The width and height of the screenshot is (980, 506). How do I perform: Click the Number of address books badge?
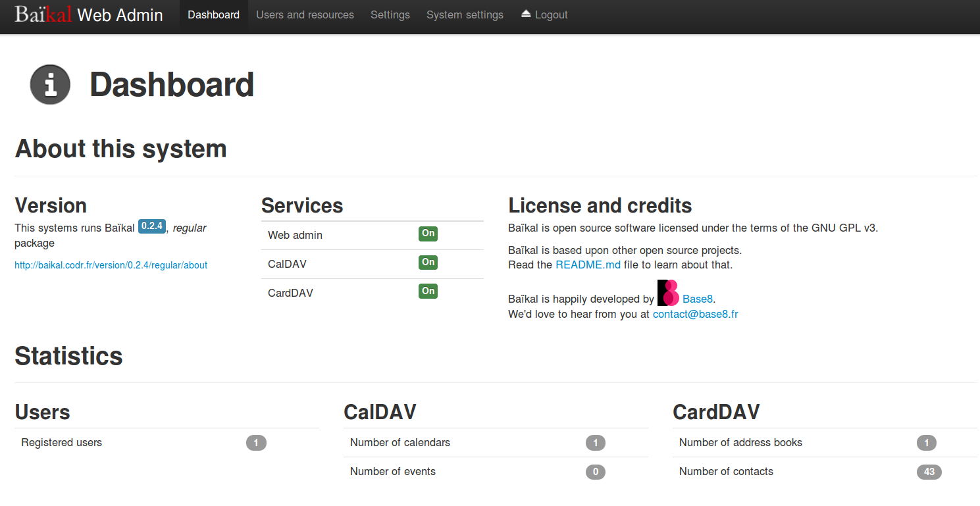click(x=926, y=443)
